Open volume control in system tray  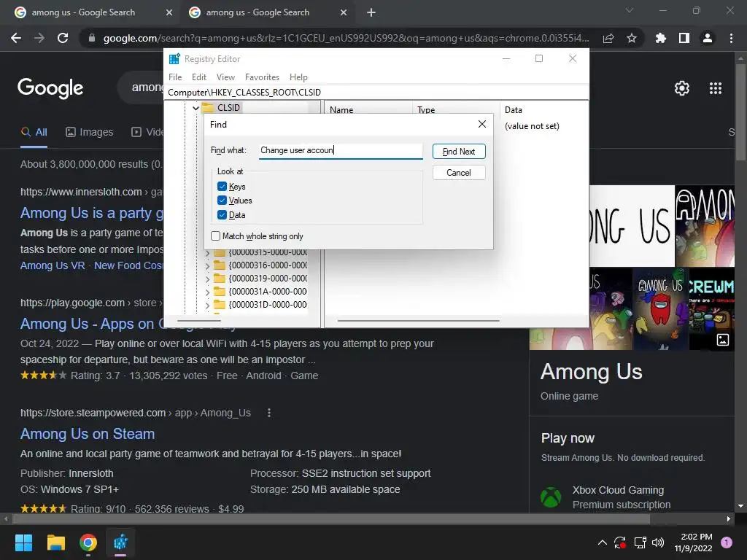tap(658, 542)
